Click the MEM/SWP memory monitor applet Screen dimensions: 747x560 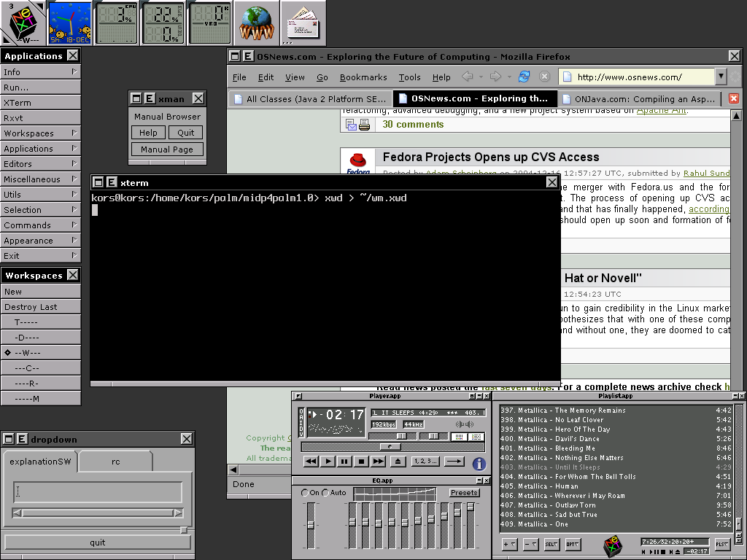point(163,23)
